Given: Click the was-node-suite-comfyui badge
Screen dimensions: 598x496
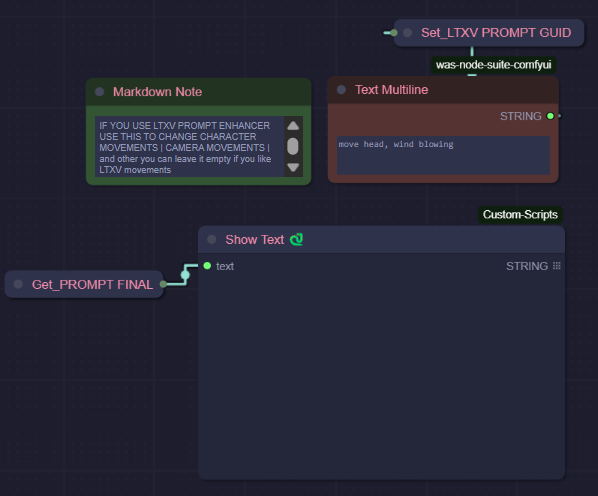Looking at the screenshot, I should tap(494, 65).
